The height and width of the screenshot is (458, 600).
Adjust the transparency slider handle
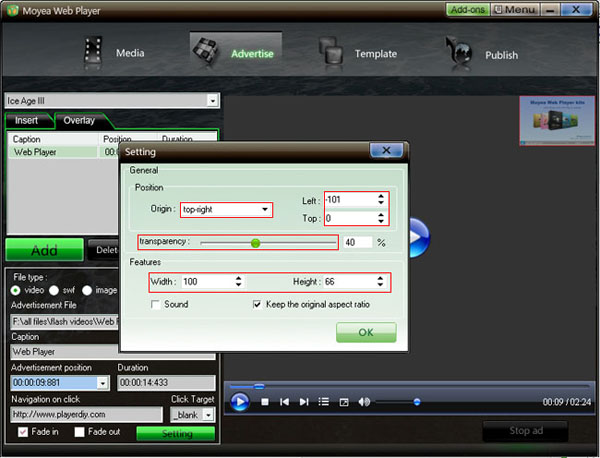tap(256, 243)
